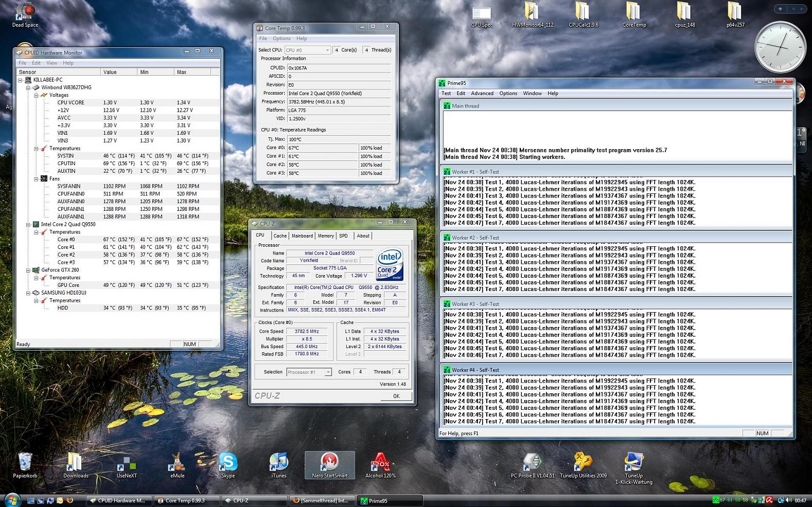Switch to CPU-Z Cache tab
This screenshot has height=507, width=812.
pos(280,236)
